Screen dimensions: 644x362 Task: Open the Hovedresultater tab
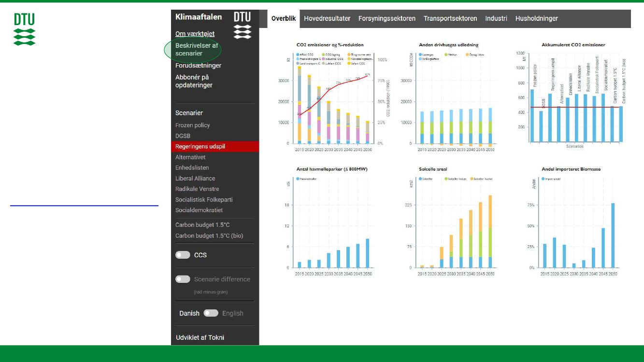327,18
